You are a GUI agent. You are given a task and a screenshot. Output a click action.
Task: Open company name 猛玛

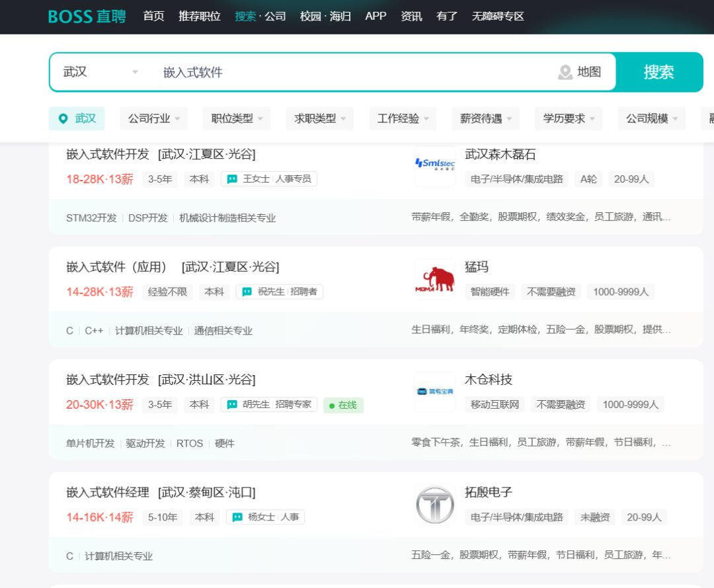(x=476, y=267)
